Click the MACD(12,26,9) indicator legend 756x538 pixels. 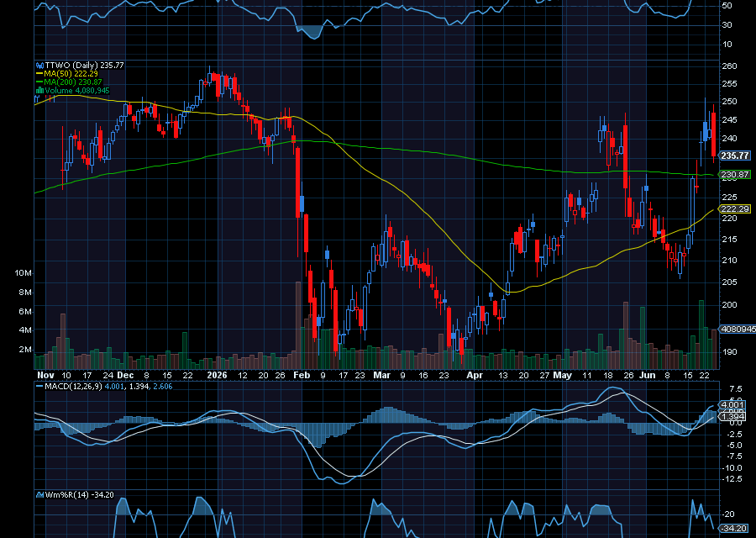(x=104, y=387)
